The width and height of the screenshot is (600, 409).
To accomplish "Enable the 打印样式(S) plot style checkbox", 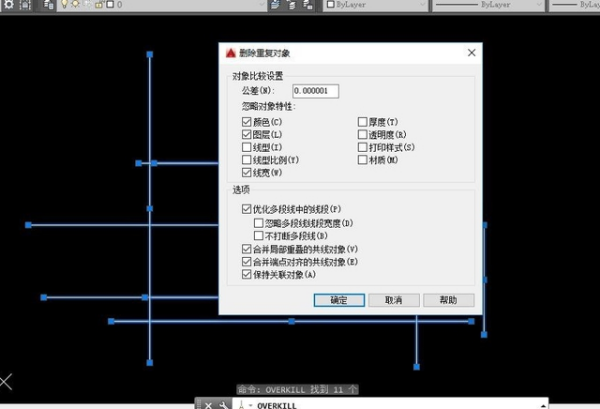I will (x=362, y=147).
